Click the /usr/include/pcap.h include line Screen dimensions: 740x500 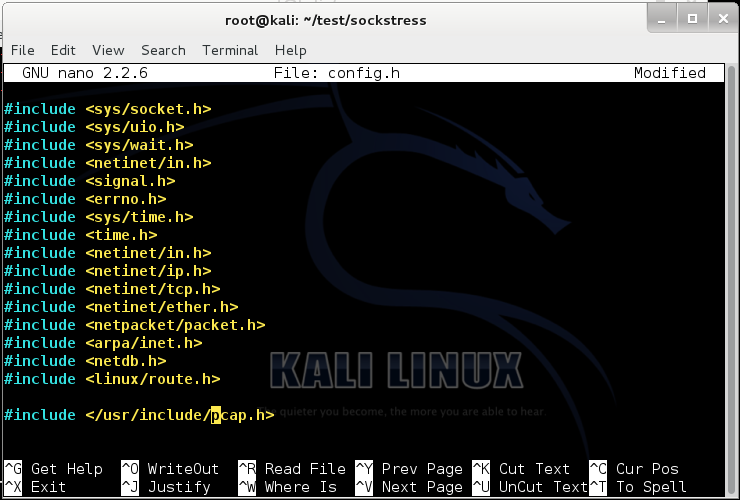click(139, 415)
